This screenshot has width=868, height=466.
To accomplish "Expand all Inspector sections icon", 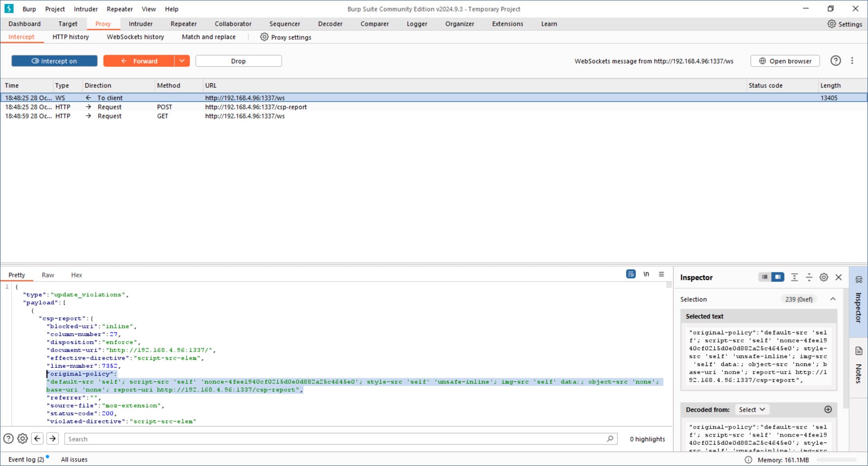I will coord(794,277).
